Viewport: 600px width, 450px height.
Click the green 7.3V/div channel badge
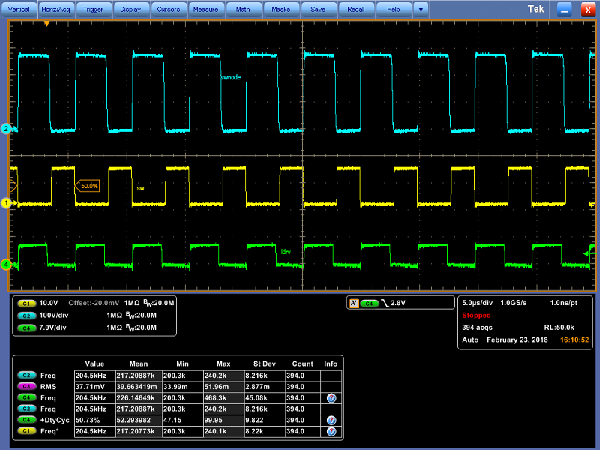coord(26,326)
